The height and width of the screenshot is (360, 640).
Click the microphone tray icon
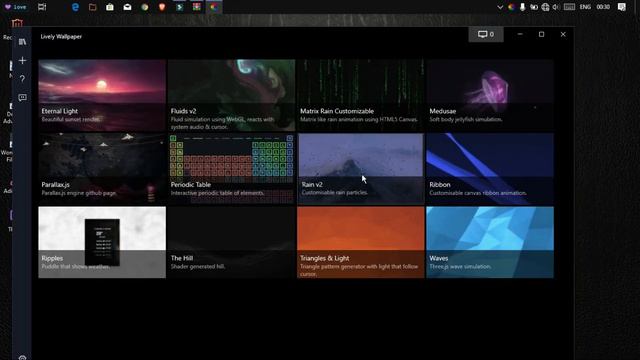coord(522,7)
